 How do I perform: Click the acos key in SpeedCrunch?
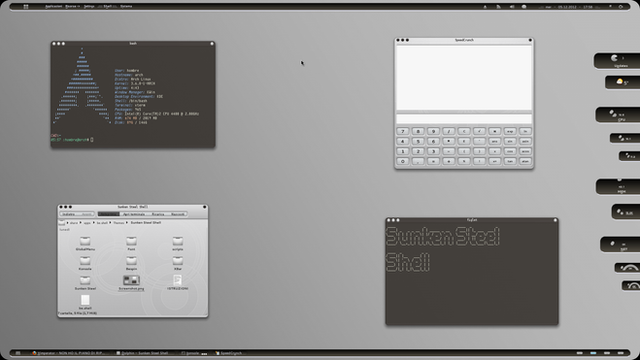click(x=525, y=151)
